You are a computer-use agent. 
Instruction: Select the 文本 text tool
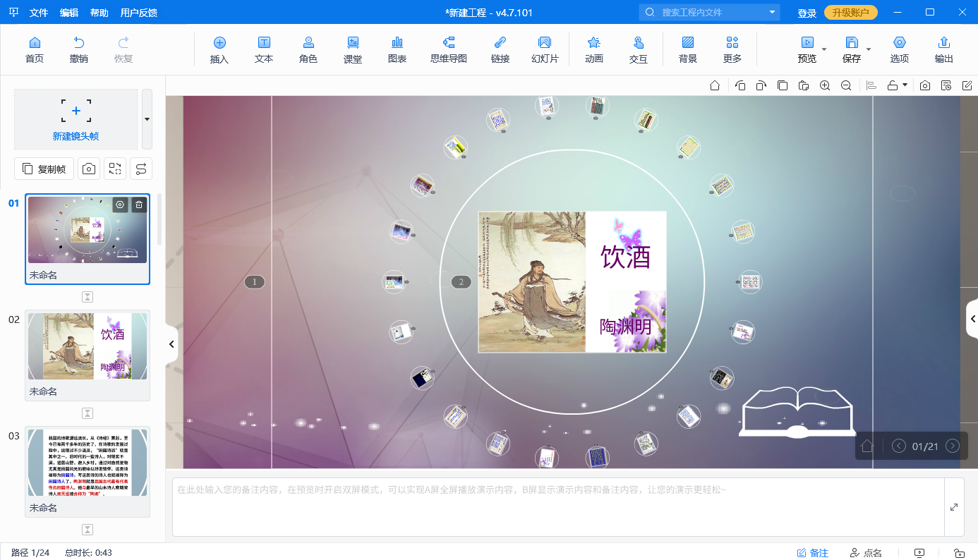(264, 50)
